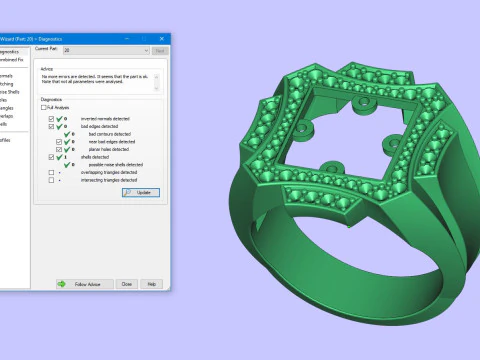Open the Profiles page in sidebar
Image resolution: width=480 pixels, height=360 pixels.
tap(5, 140)
